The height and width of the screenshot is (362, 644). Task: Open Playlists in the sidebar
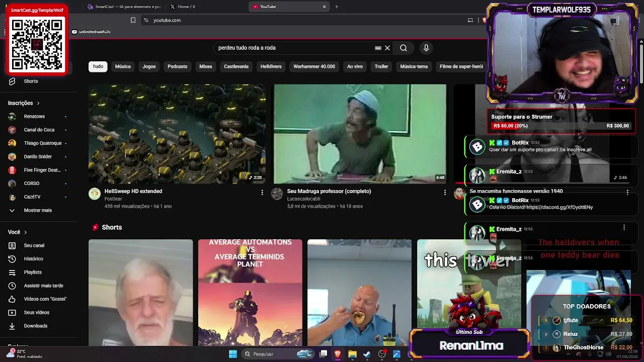tap(33, 272)
